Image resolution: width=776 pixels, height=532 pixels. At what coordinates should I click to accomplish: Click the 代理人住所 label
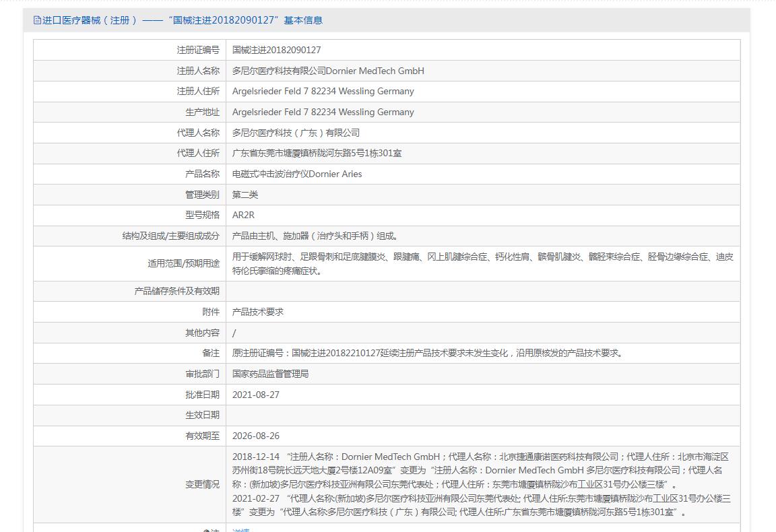[198, 153]
